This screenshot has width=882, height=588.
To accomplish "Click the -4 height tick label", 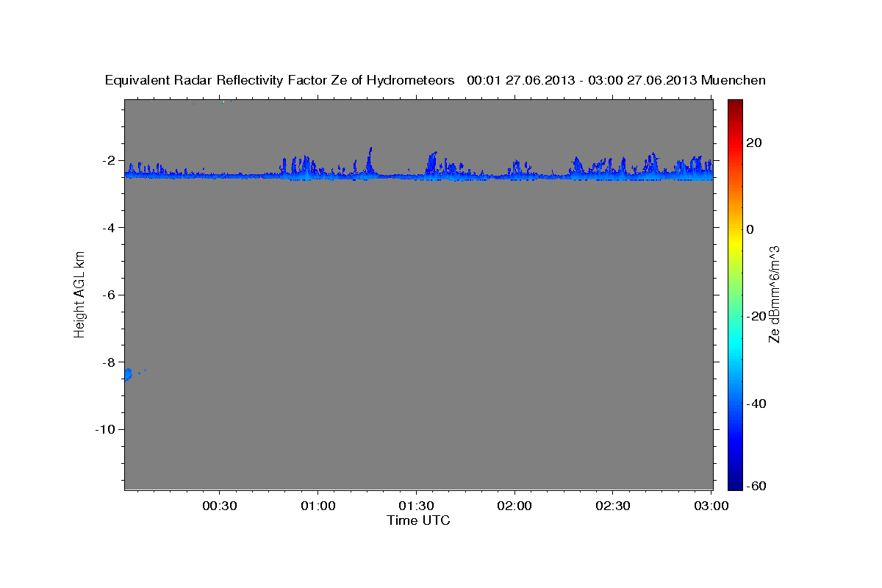I will [x=109, y=228].
